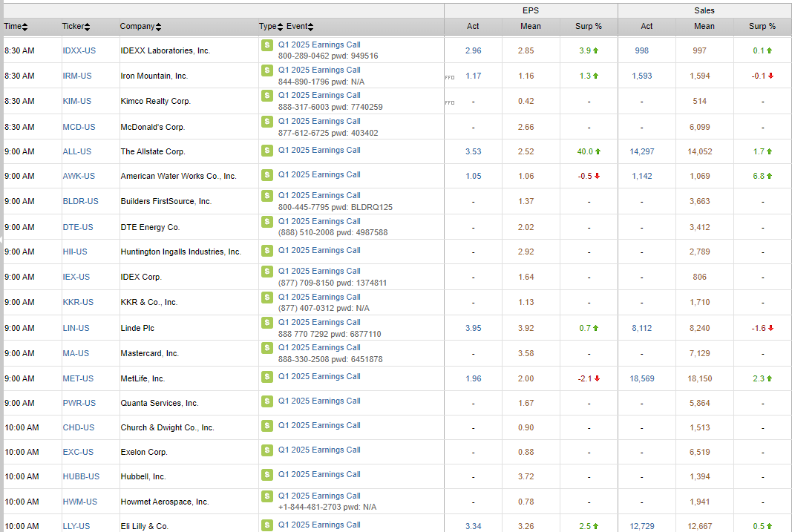Open the KIM-US ticker link

(x=76, y=101)
